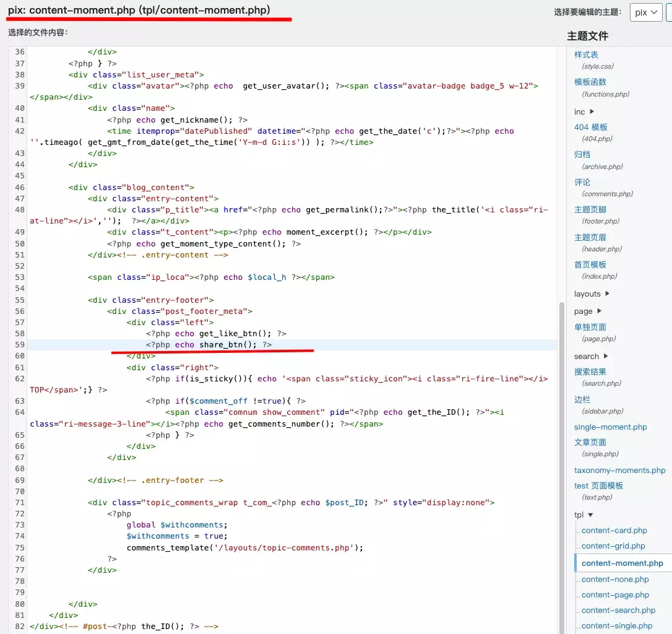Open taxonomy-moments.php in theme files

pos(620,470)
